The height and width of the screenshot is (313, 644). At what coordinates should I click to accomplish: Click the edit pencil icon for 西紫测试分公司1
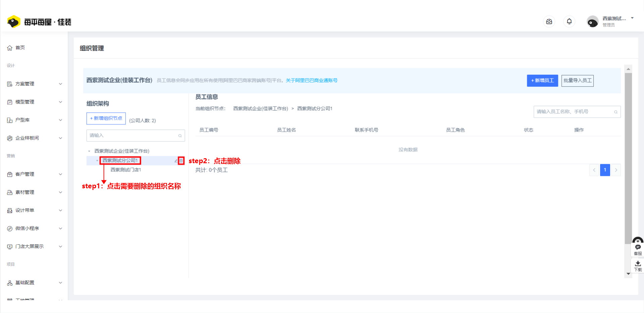(x=176, y=161)
